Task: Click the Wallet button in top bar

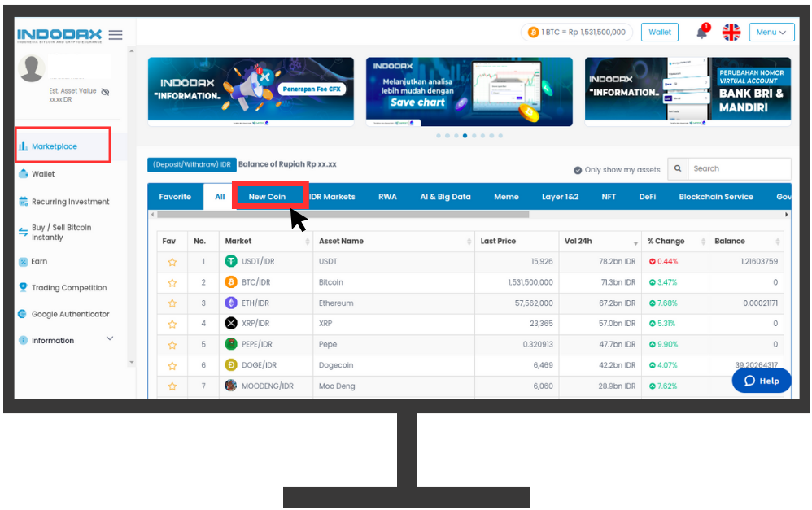Action: coord(660,32)
